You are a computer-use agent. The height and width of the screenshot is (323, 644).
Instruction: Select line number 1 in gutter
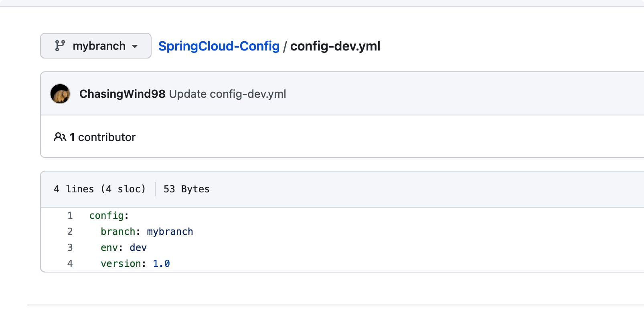point(70,216)
